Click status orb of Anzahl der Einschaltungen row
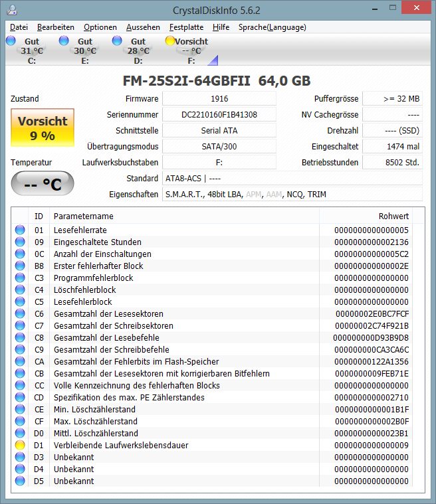436x504 pixels. [20, 254]
